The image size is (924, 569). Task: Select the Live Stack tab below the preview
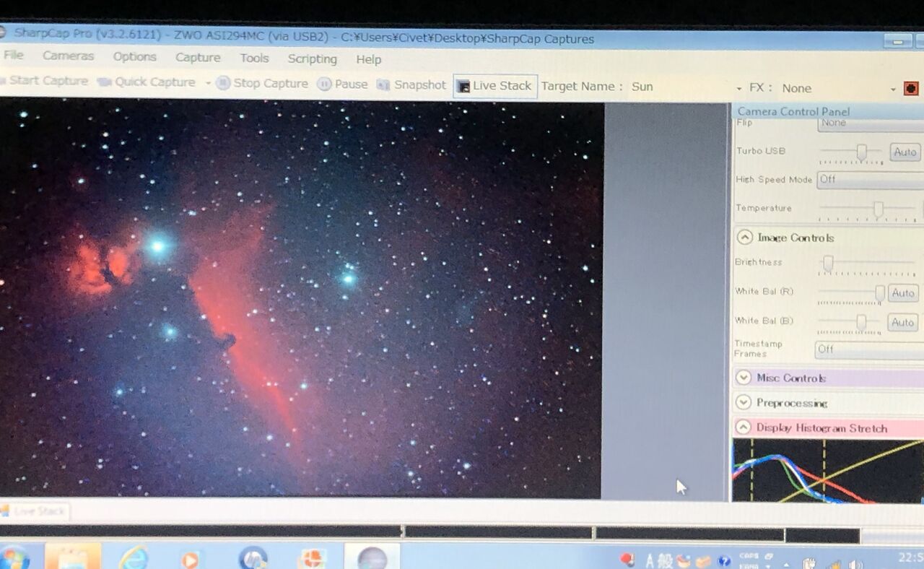pyautogui.click(x=35, y=511)
